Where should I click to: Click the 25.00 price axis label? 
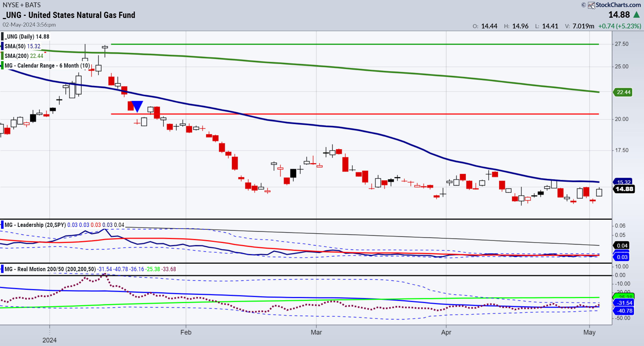point(622,67)
